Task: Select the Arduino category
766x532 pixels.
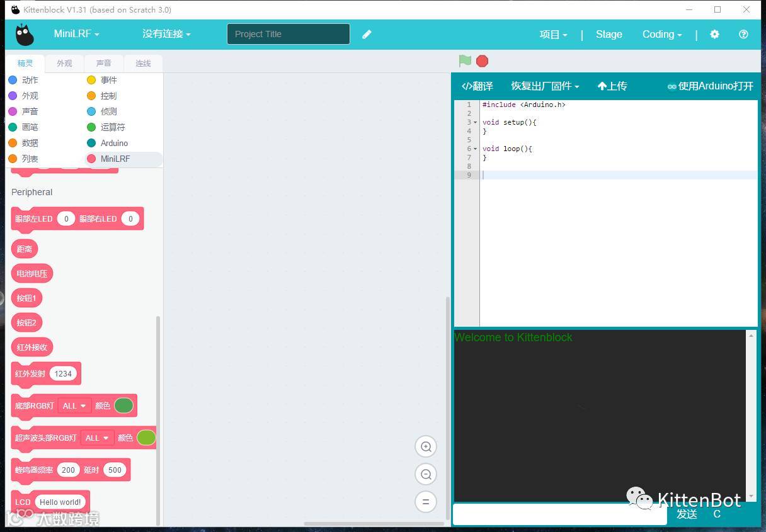Action: click(x=107, y=143)
